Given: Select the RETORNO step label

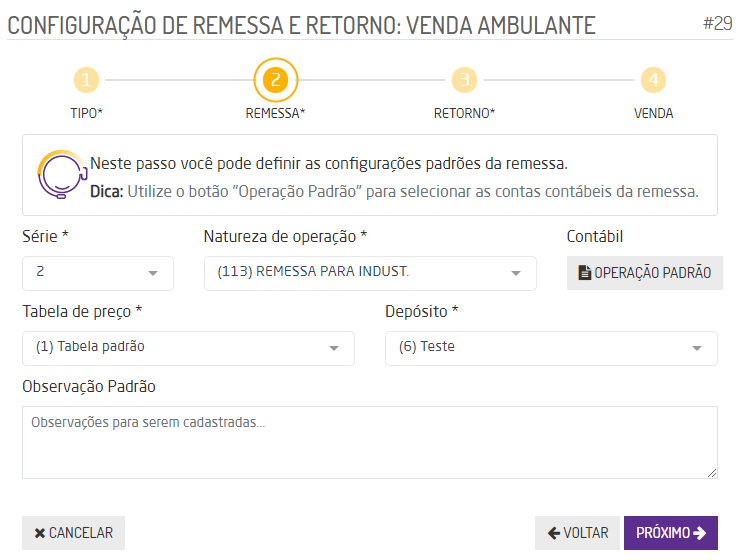Looking at the screenshot, I should tap(464, 113).
